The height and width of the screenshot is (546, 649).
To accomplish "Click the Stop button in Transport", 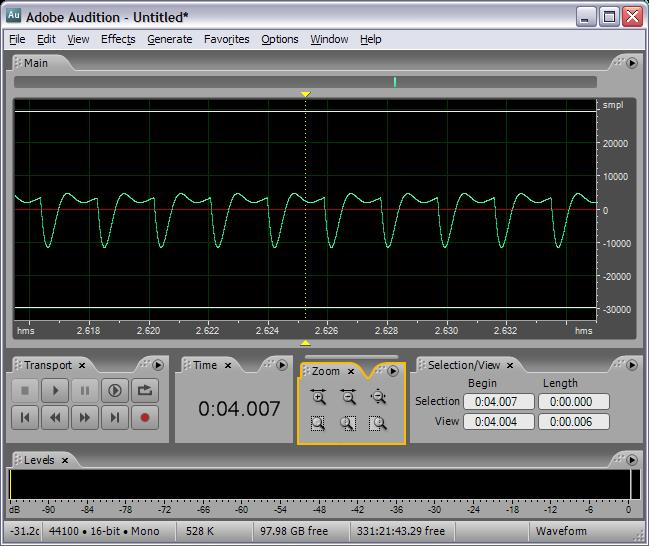I will pyautogui.click(x=25, y=391).
